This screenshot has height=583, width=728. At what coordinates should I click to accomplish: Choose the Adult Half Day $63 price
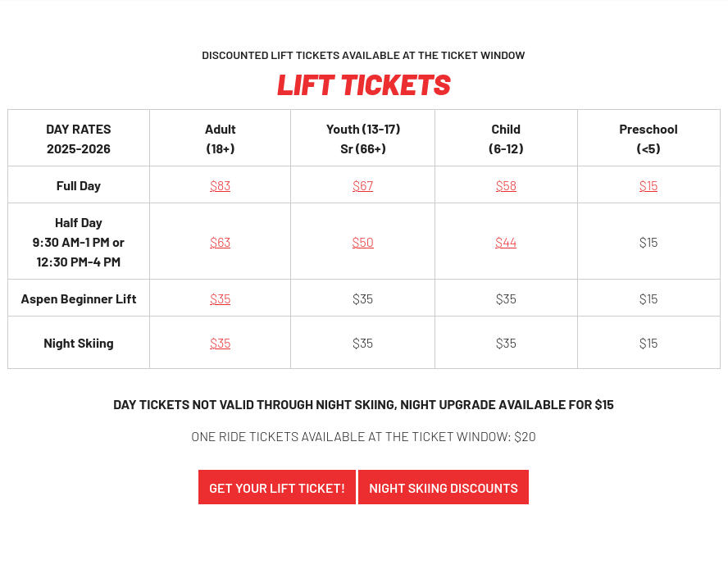coord(220,243)
